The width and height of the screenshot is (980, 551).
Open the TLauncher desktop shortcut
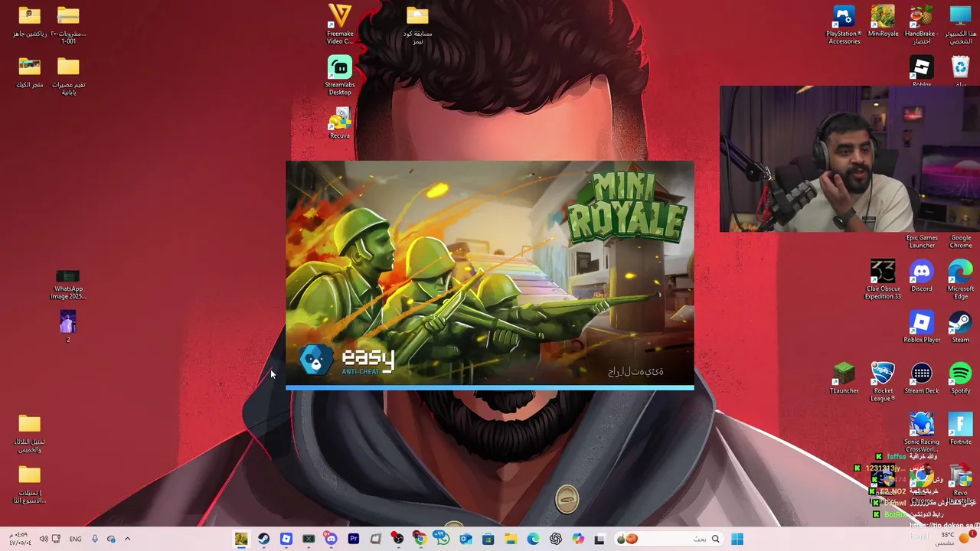click(x=844, y=378)
